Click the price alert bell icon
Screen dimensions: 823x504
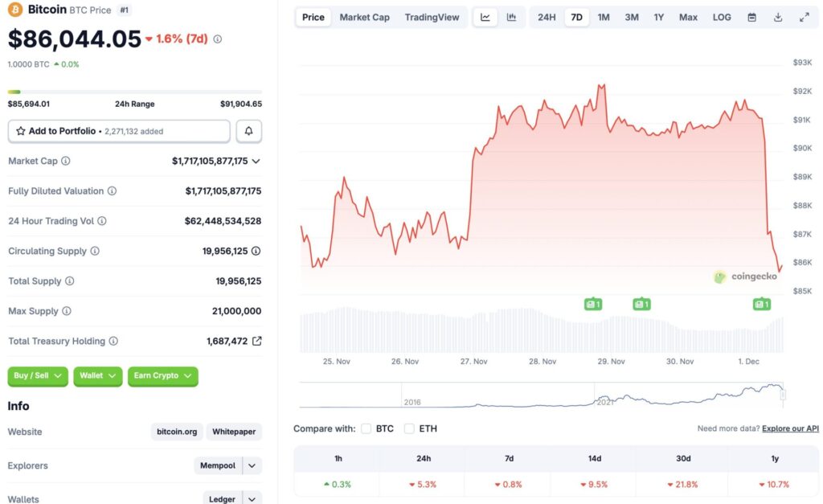tap(248, 130)
